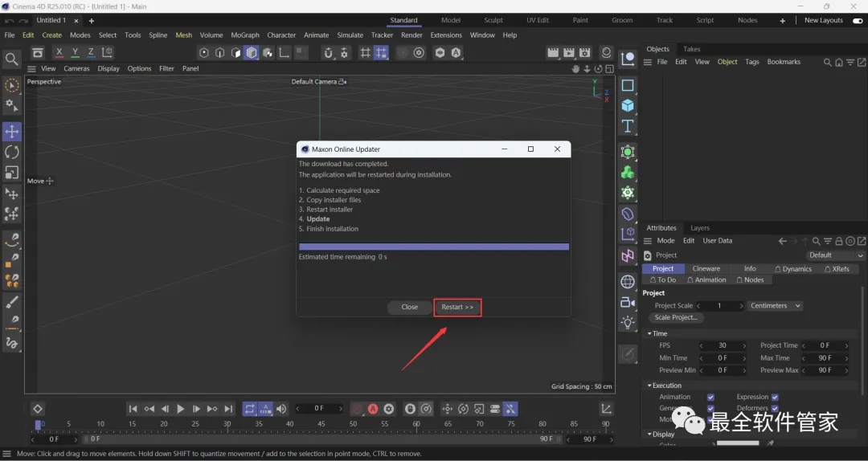Enable snap magnet icon
Viewport: 868px width, 461px height.
[x=328, y=52]
